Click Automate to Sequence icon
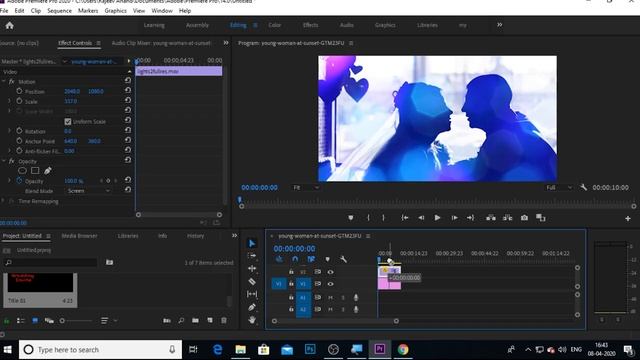640x360 pixels. [x=167, y=321]
